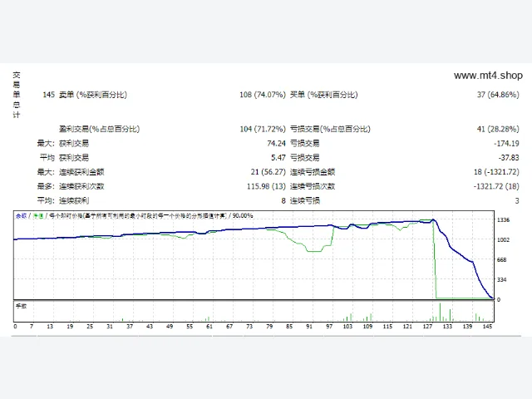Image resolution: width=532 pixels, height=399 pixels.
Task: Select the value 41 (28.28%)
Action: click(x=498, y=129)
